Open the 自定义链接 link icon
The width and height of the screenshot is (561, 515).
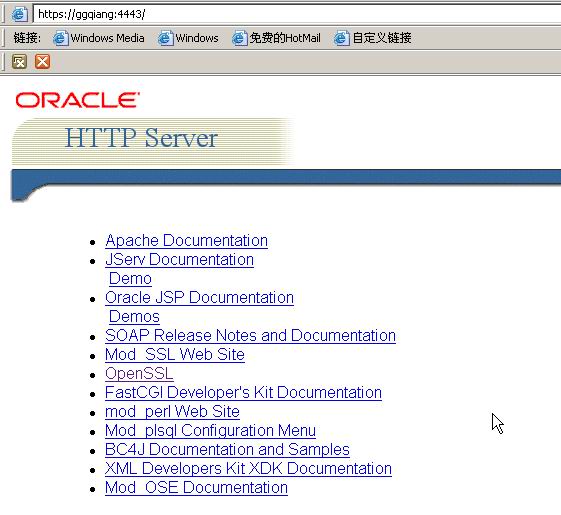point(342,38)
